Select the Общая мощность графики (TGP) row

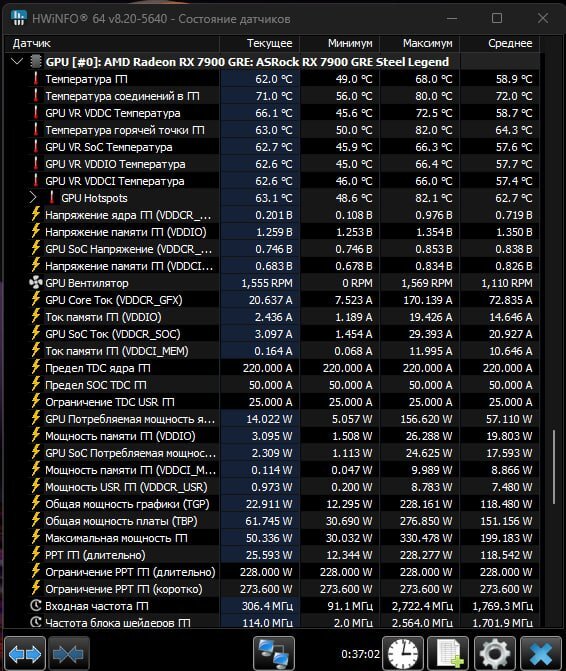(x=272, y=504)
